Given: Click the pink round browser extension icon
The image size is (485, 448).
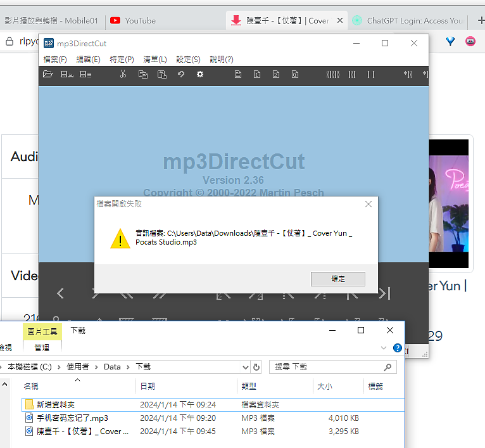Looking at the screenshot, I should [470, 41].
